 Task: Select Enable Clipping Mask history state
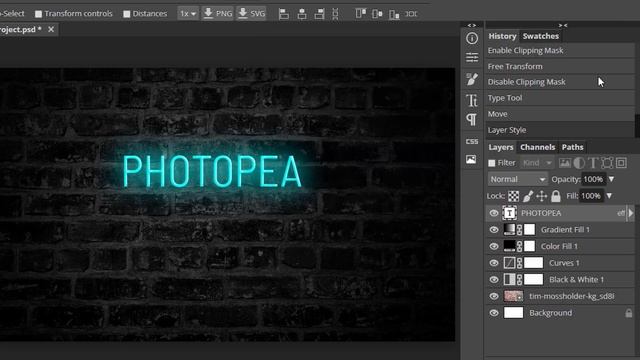point(560,51)
